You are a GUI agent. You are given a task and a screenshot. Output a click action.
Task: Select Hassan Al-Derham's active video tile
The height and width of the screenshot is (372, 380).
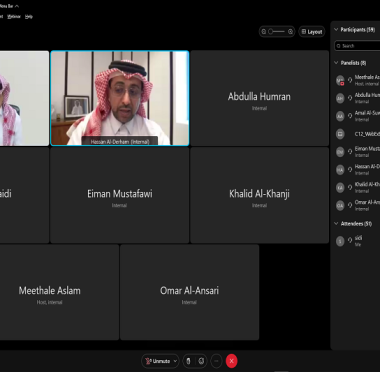coord(120,98)
